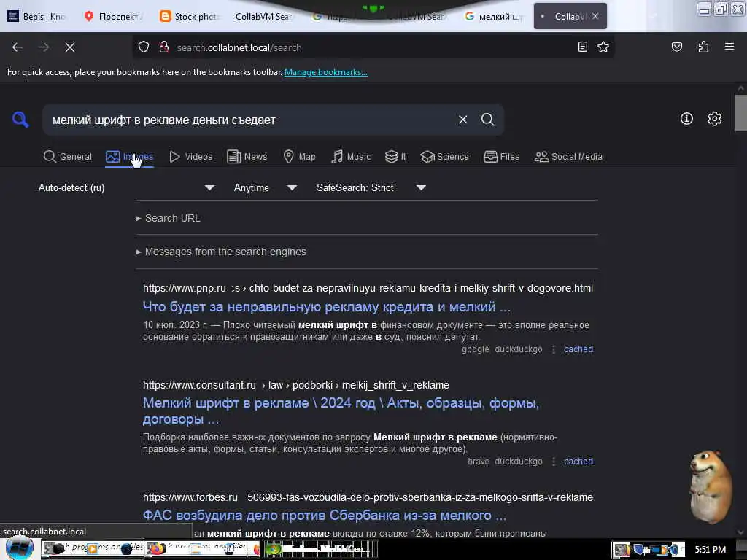Open the consultant.ru Мелкий шрифт в рекламе result
747x560 pixels.
(x=341, y=411)
